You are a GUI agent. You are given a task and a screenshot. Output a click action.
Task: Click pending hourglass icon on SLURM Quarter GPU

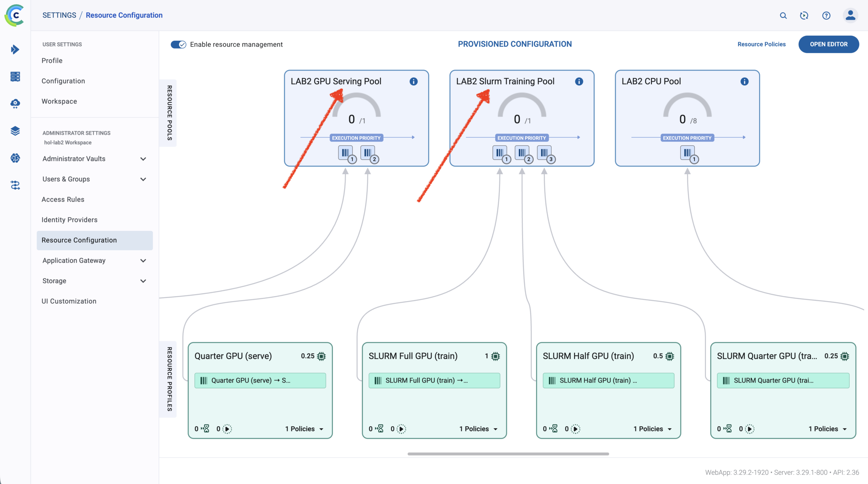tap(728, 429)
